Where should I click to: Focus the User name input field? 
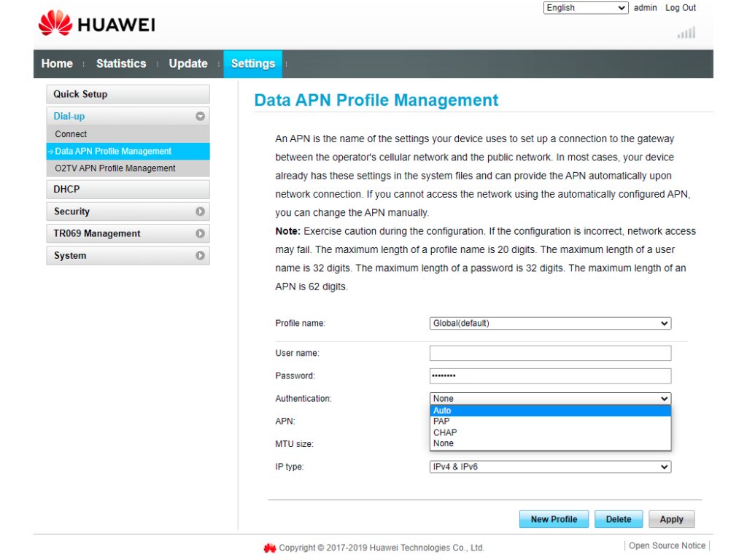[x=550, y=354]
